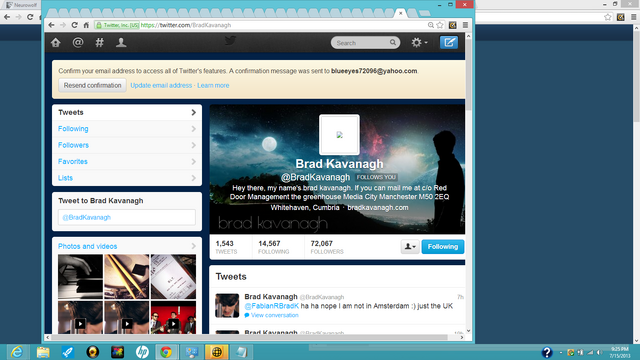Open user actions person dropdown
Viewport: 640px width, 360px height.
[x=410, y=247]
